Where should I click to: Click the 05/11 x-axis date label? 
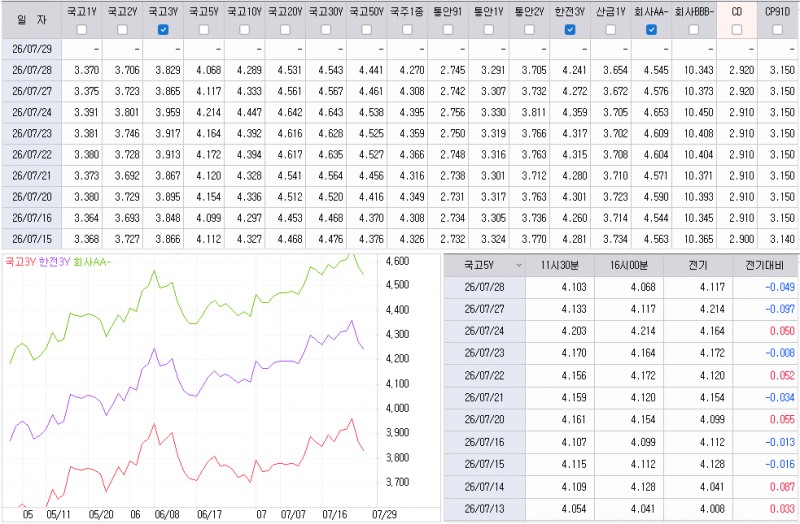(x=58, y=514)
